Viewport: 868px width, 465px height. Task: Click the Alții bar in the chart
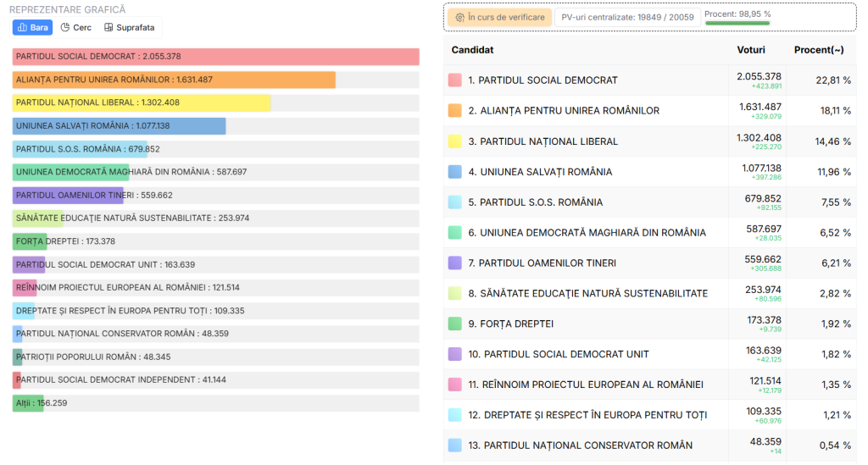click(28, 403)
